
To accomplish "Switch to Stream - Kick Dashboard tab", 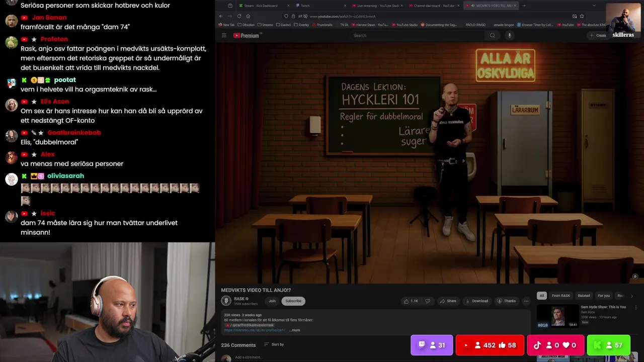I will coord(264,6).
